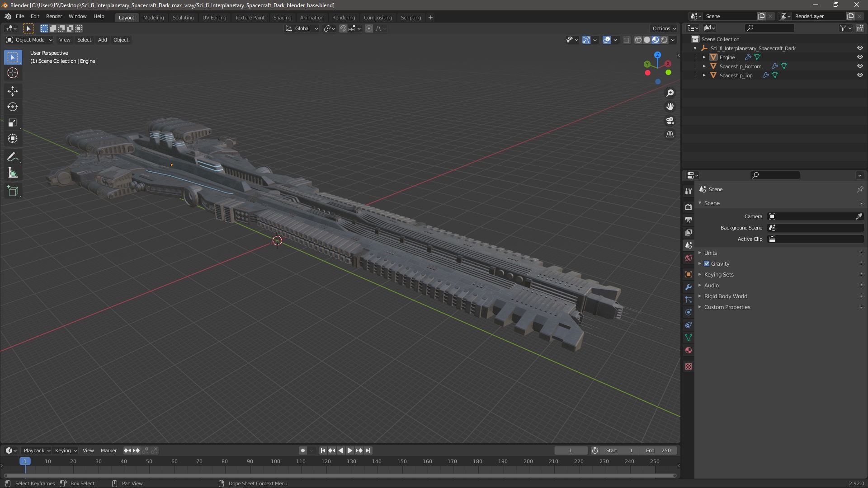
Task: Switch to the Shading workspace tab
Action: (282, 18)
